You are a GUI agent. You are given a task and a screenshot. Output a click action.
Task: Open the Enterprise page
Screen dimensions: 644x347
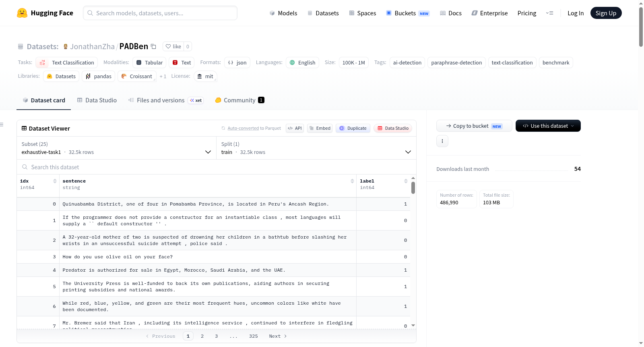[x=489, y=13]
